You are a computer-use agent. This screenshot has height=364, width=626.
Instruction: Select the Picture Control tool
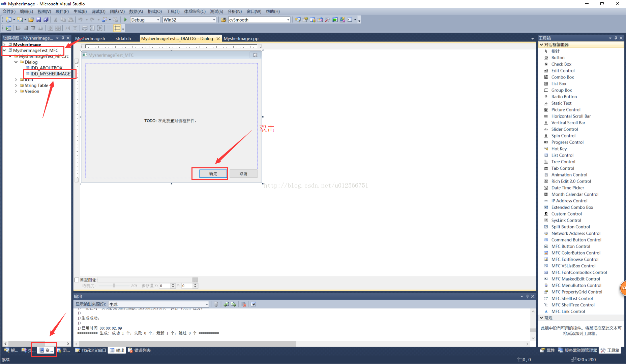click(566, 110)
